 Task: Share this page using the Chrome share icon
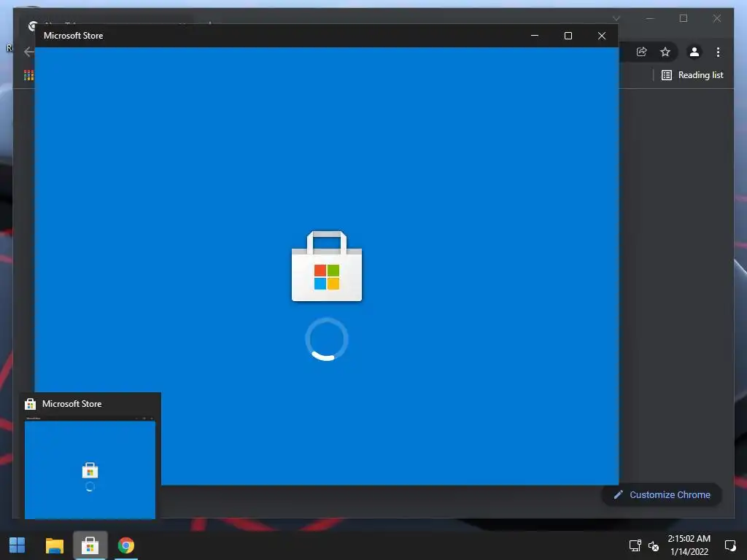tap(642, 52)
